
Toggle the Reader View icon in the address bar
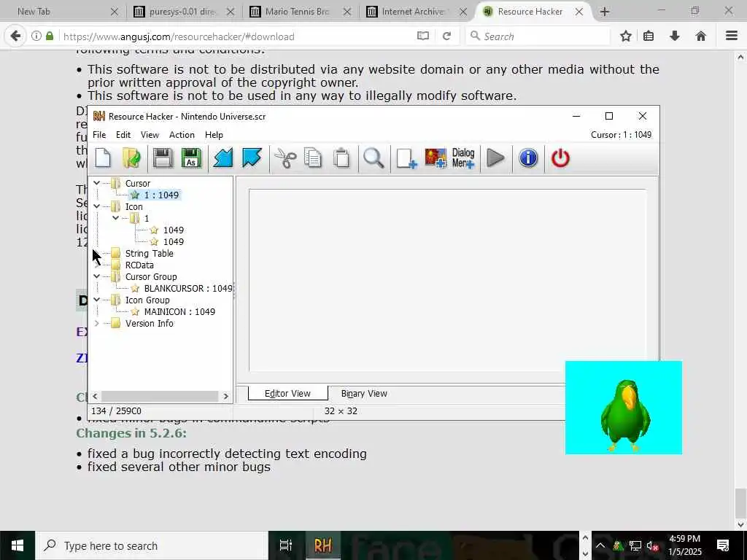point(423,36)
